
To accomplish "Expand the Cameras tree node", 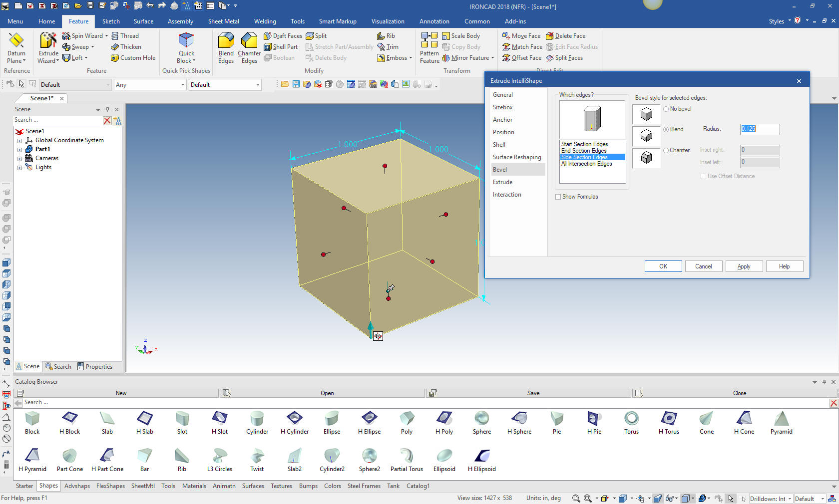I will [20, 158].
